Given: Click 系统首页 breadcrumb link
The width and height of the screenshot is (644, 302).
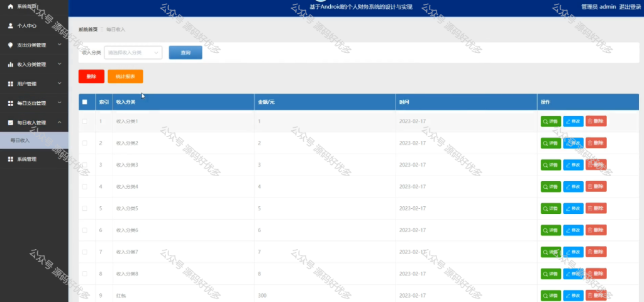Looking at the screenshot, I should click(88, 30).
